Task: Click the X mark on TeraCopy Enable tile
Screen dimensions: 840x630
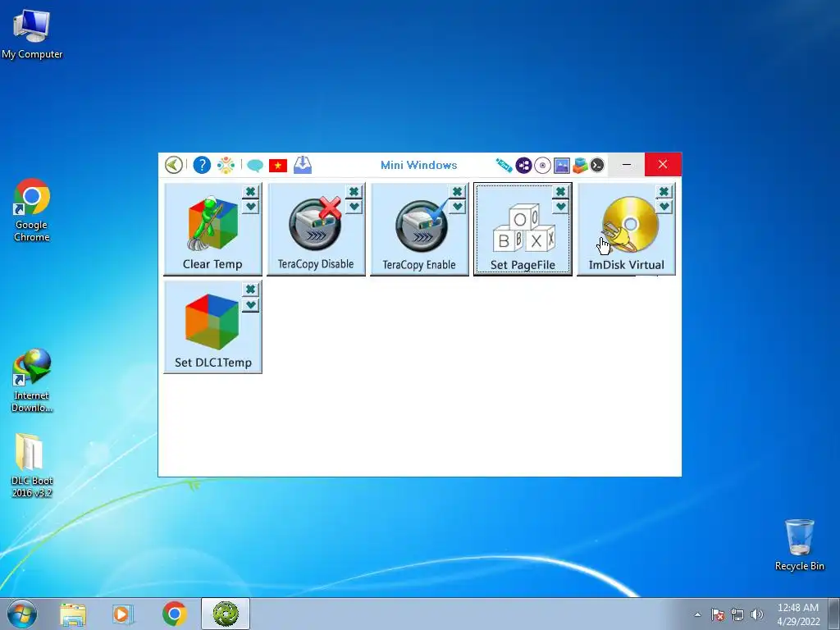Action: pyautogui.click(x=457, y=191)
